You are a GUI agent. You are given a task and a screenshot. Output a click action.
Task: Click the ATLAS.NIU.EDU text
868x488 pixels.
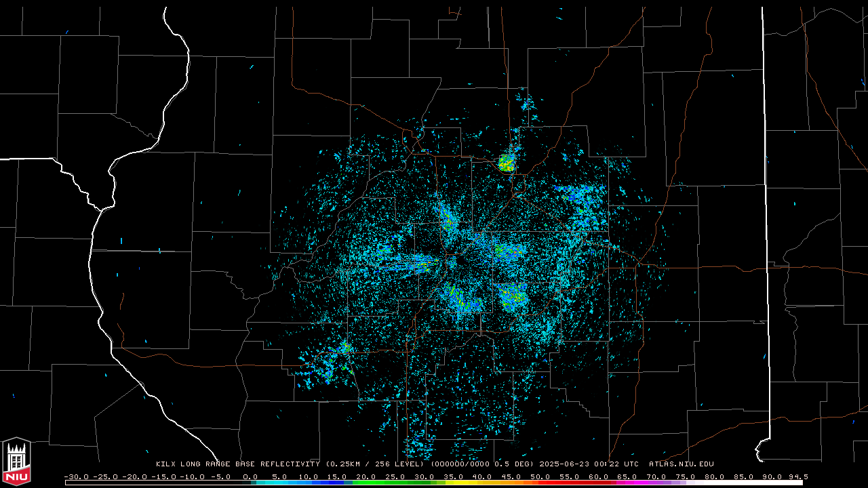[681, 464]
